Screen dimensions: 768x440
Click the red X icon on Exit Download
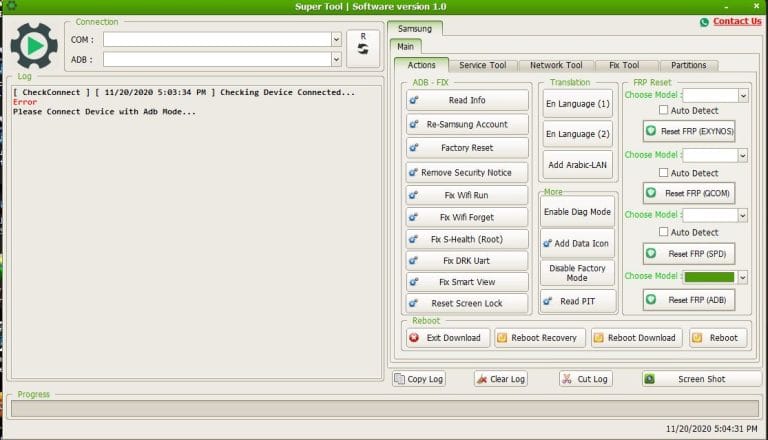pyautogui.click(x=414, y=338)
